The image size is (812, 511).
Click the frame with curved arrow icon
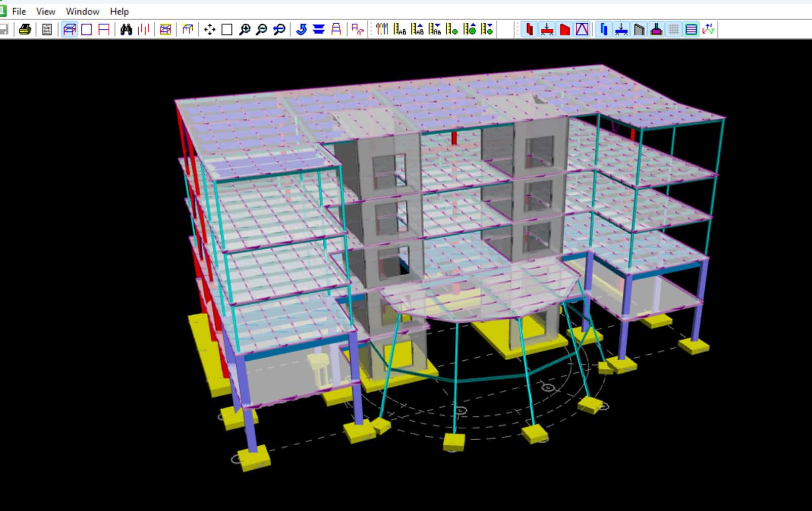(358, 29)
